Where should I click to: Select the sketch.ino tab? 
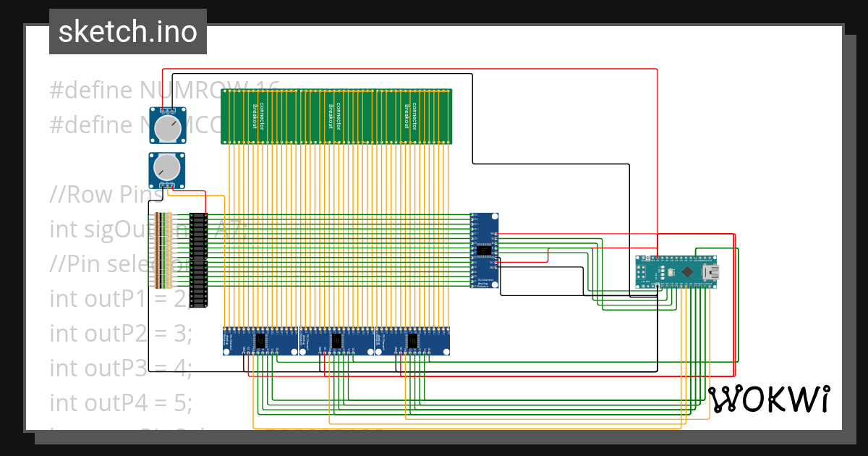(127, 31)
